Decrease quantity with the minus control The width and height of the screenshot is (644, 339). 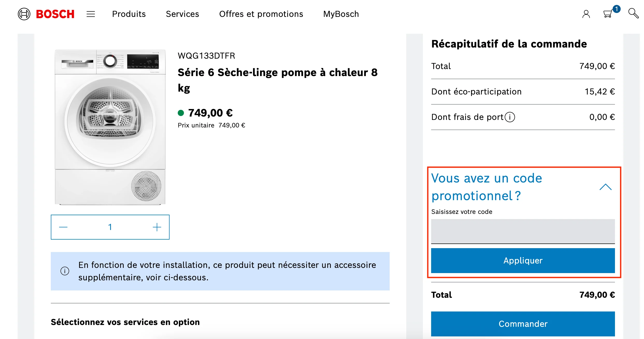63,227
